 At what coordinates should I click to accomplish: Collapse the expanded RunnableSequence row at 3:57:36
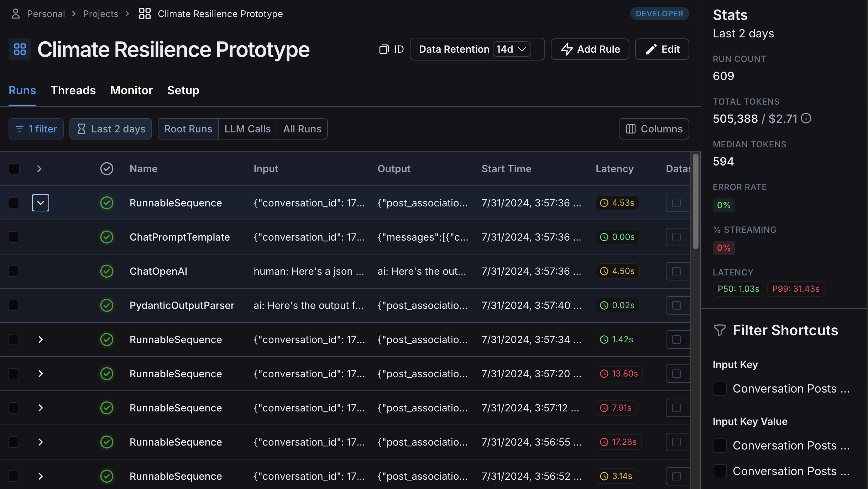coord(41,203)
